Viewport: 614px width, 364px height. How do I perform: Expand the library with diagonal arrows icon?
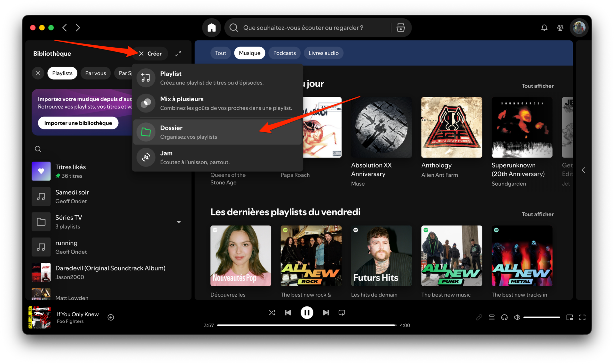click(x=178, y=53)
